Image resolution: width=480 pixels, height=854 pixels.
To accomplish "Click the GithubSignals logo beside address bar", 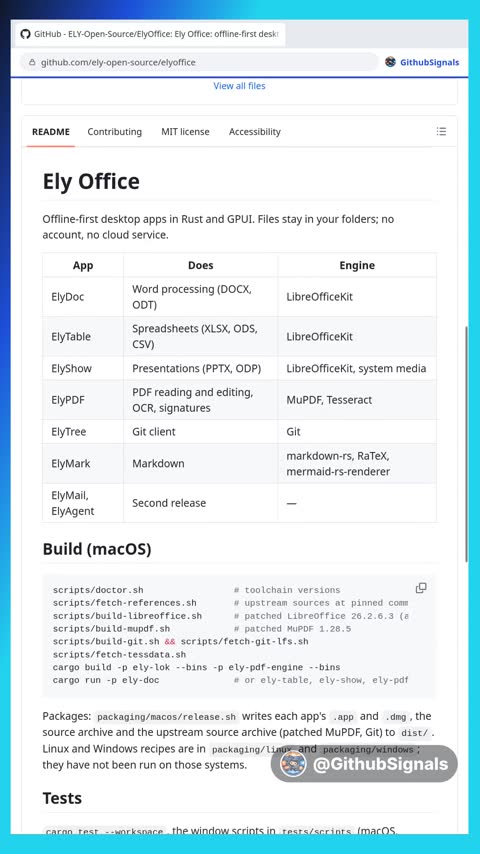I will [x=390, y=62].
